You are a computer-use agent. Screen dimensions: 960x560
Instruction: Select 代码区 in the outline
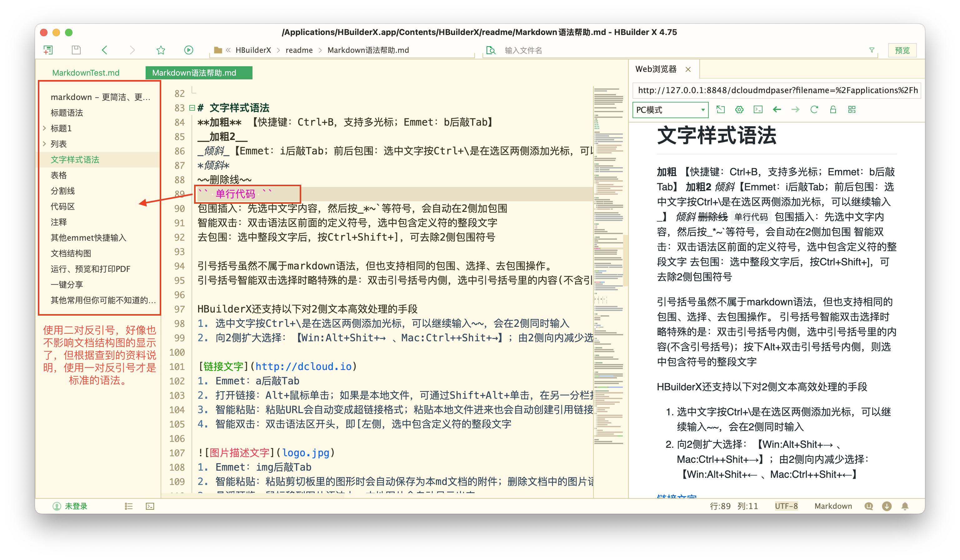tap(63, 207)
